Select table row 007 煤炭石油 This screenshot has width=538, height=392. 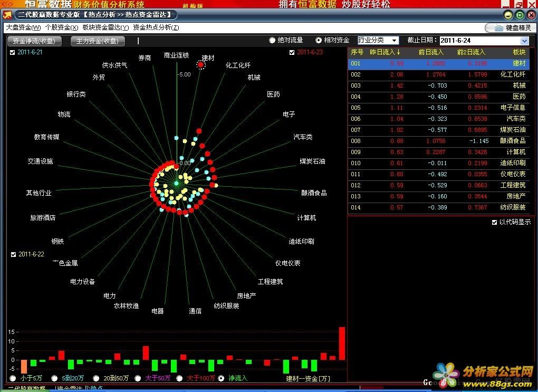(x=439, y=130)
